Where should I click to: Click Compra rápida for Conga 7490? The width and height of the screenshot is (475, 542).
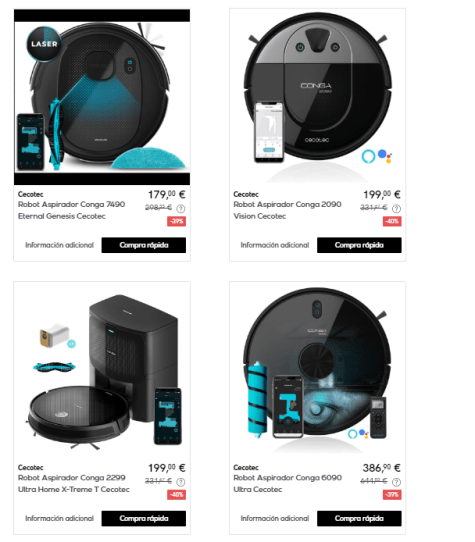pos(144,245)
